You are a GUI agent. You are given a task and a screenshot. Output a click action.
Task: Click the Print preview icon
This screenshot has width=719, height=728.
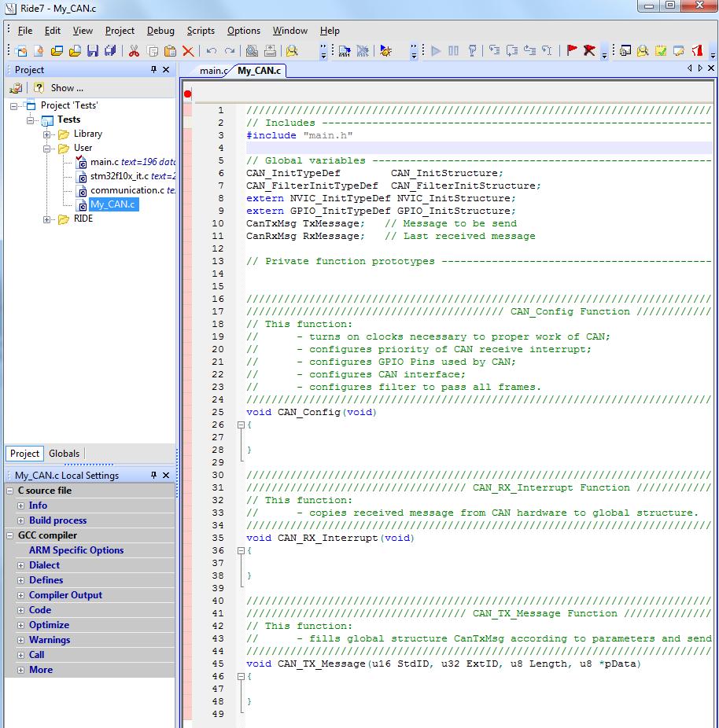coord(252,50)
